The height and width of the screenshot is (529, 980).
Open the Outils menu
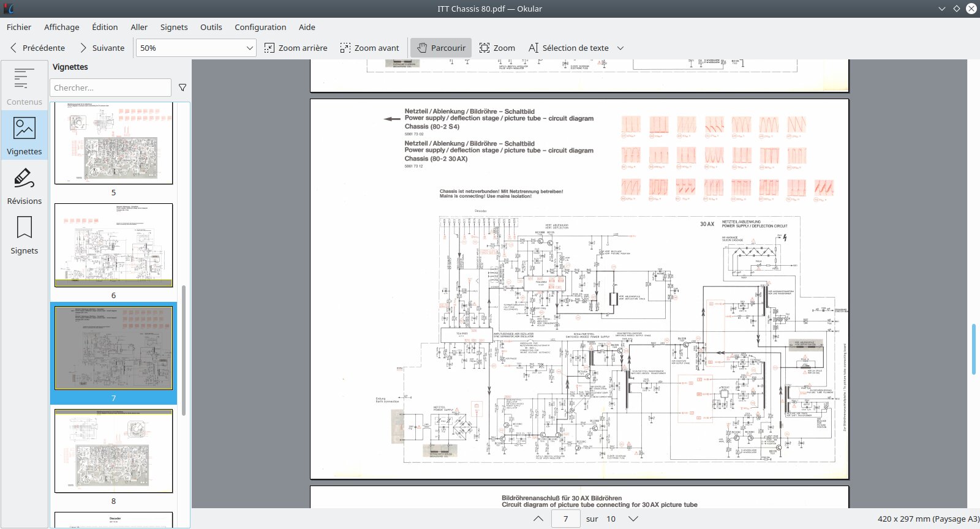coord(211,27)
